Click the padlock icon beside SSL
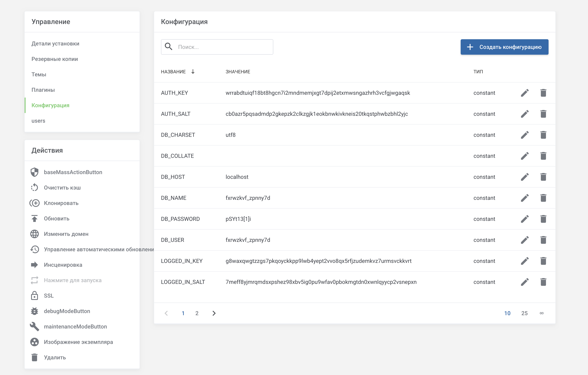This screenshot has height=375, width=588. click(35, 295)
